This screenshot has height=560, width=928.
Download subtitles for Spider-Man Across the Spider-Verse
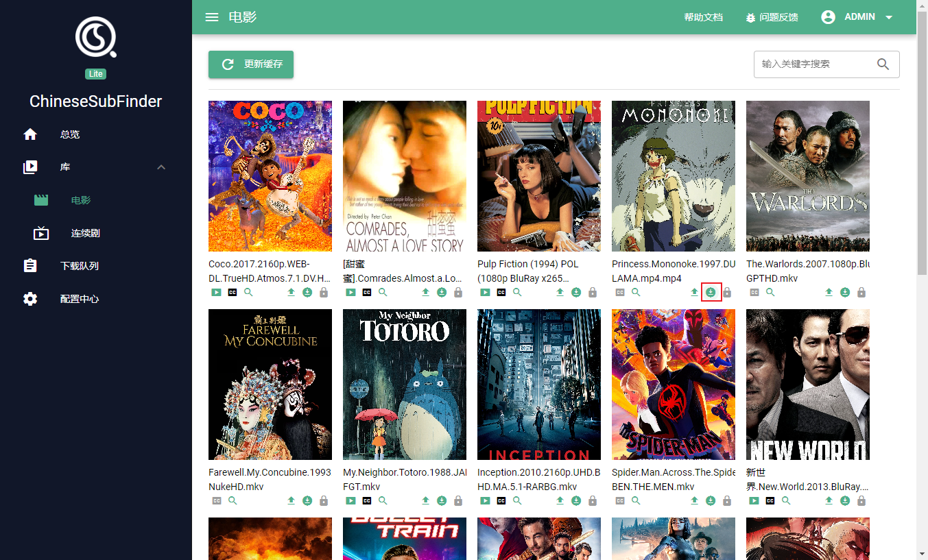711,500
